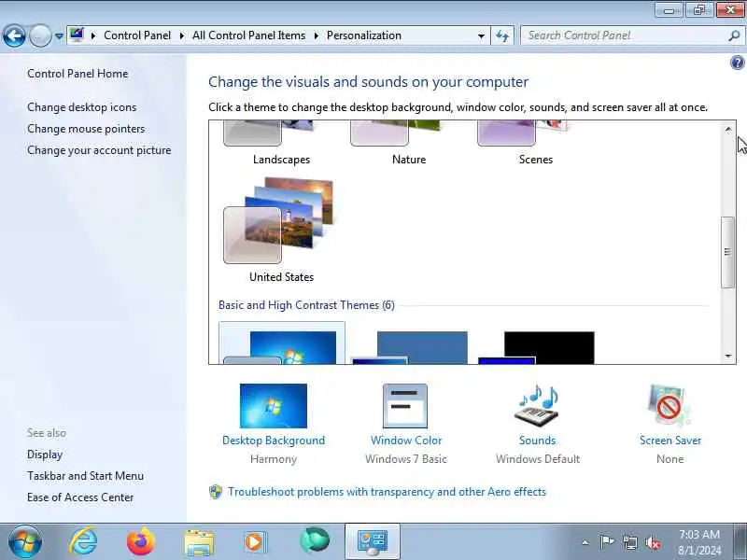Click the Screen Saver text link
The image size is (747, 560).
(670, 441)
